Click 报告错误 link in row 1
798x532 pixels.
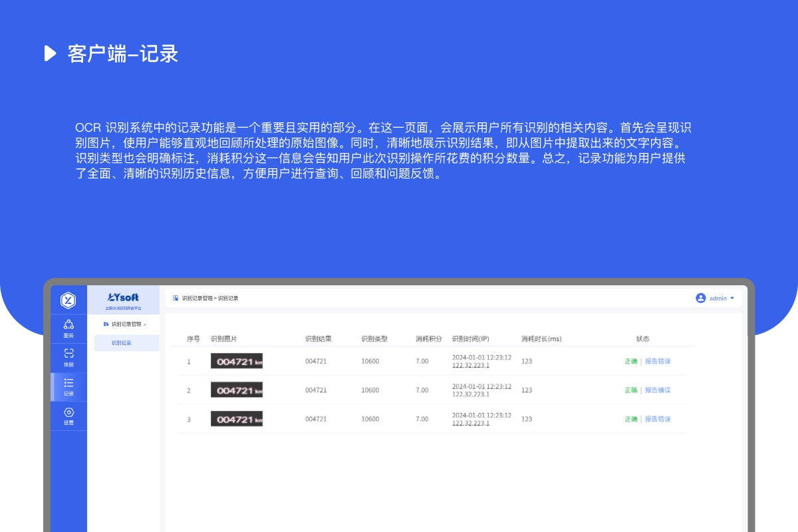coord(657,362)
